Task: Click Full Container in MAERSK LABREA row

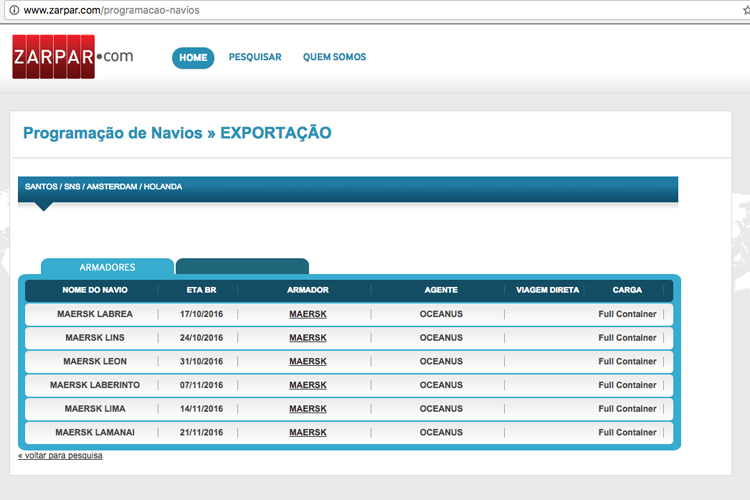Action: coord(627,314)
